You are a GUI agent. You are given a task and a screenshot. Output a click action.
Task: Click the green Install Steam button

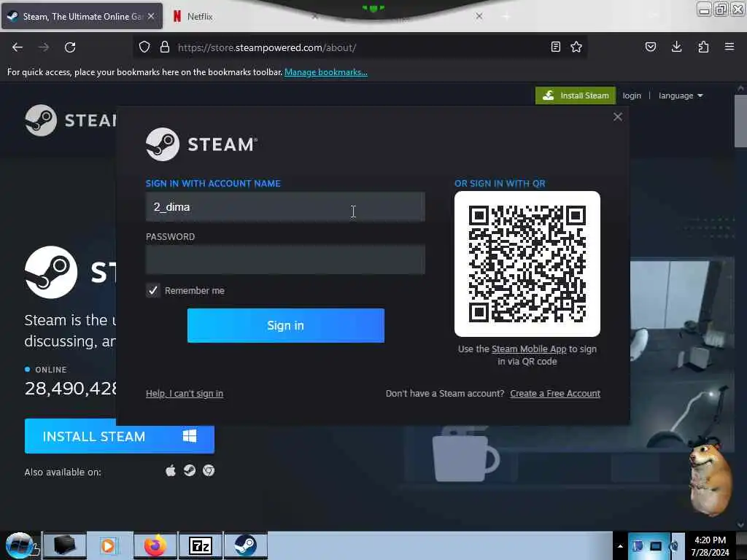[576, 96]
